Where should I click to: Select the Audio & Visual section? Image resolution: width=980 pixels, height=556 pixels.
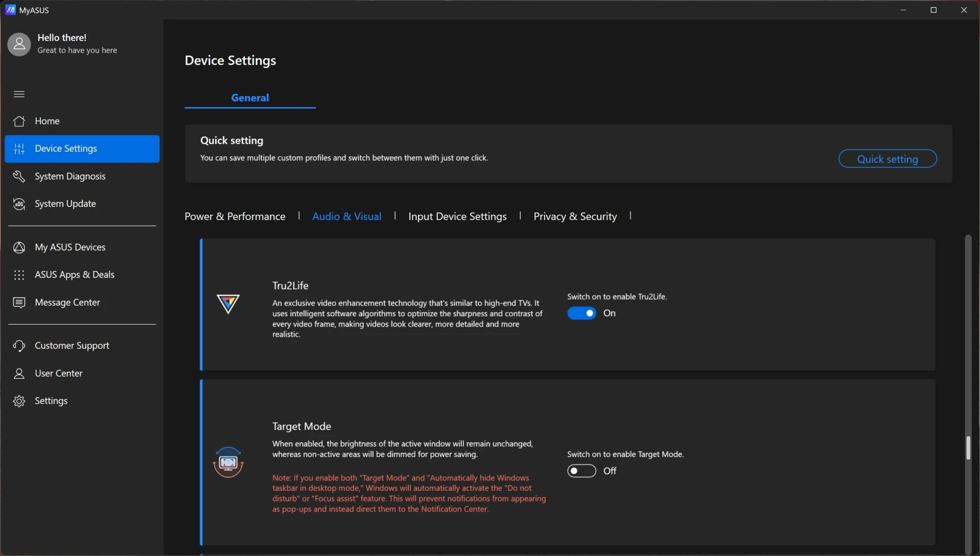tap(347, 216)
